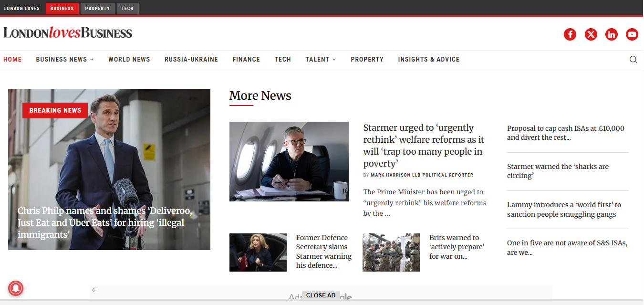This screenshot has width=644, height=305.
Task: Expand the Talent dropdown menu
Action: (x=321, y=60)
